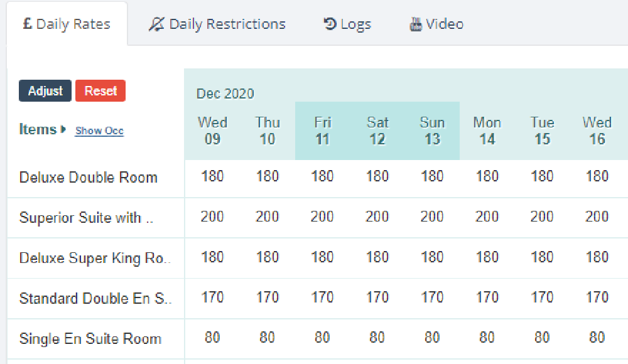This screenshot has width=628, height=364.
Task: Click the Adjust button
Action: coord(45,91)
